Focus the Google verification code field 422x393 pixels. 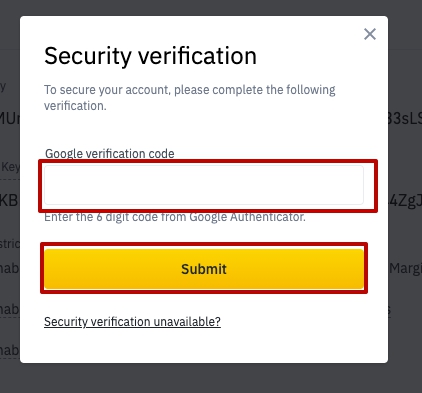[204, 185]
